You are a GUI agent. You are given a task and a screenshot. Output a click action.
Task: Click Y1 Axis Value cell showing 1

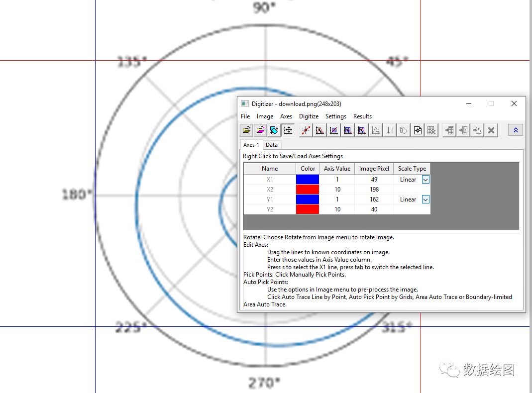[337, 199]
